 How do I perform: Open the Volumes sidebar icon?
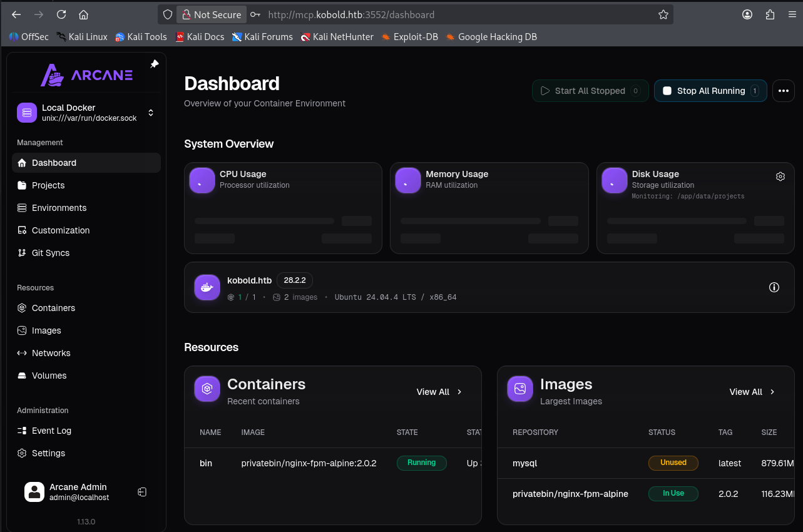point(22,376)
